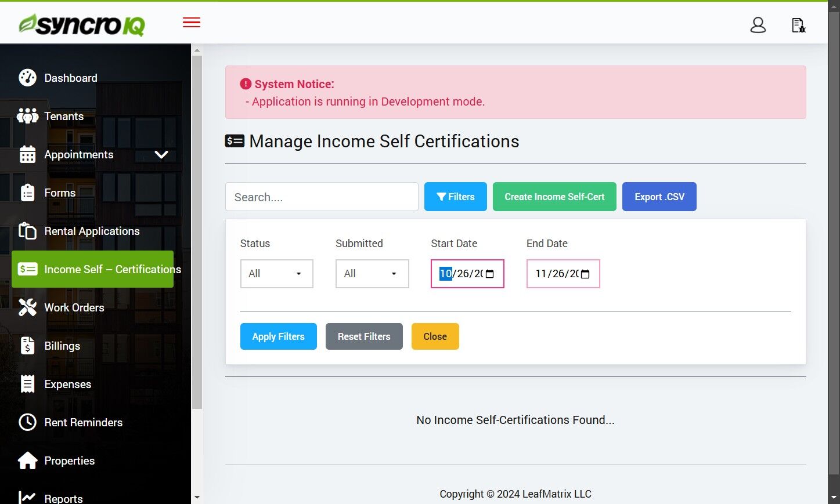Click the 'Copyright © 2024 LeafMatrix LLC' text
The width and height of the screenshot is (840, 504).
point(515,494)
